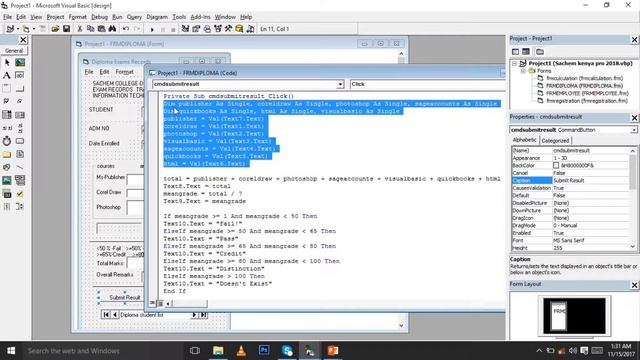Screen dimensions: 640x360
Task: Open the Diagram menu
Action: tap(157, 17)
